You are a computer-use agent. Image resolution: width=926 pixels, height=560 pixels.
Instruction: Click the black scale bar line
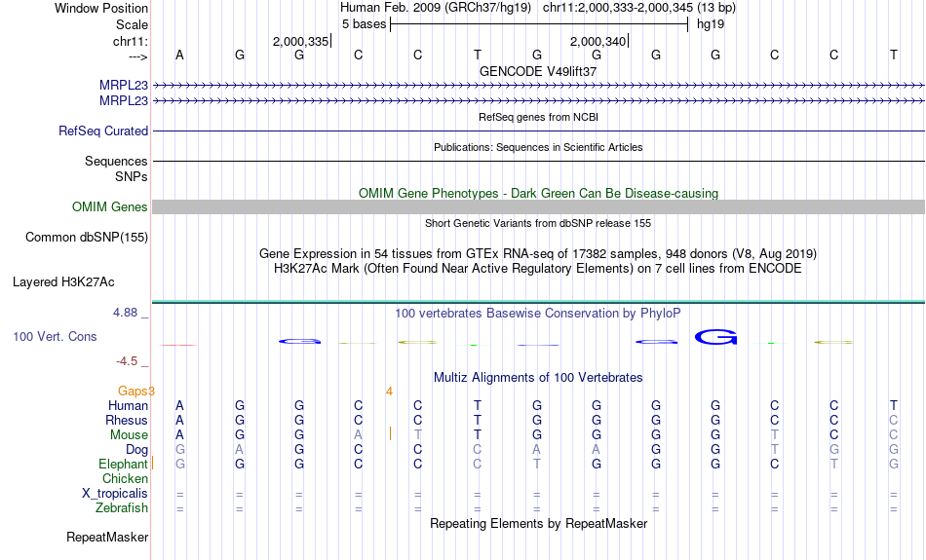click(539, 24)
